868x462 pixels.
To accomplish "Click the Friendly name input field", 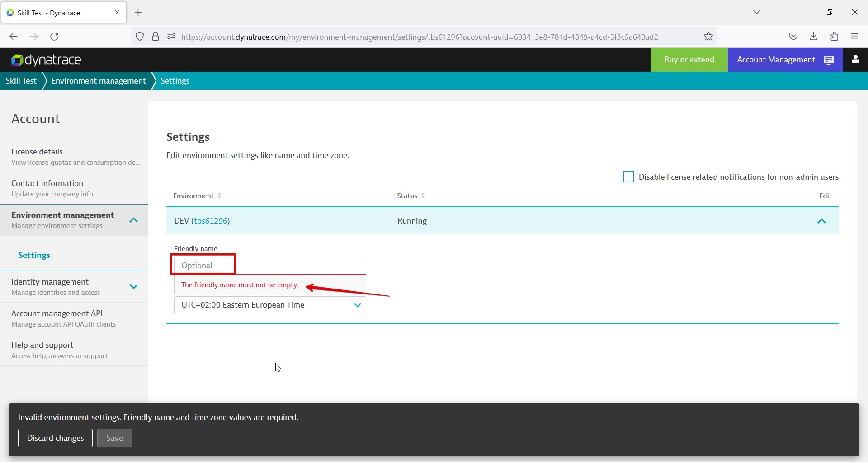I will click(x=270, y=266).
